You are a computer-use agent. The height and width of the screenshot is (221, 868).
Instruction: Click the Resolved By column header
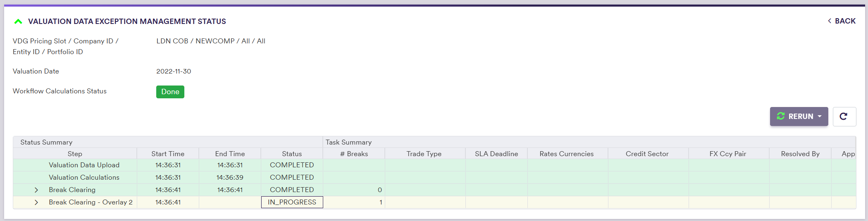[800, 154]
